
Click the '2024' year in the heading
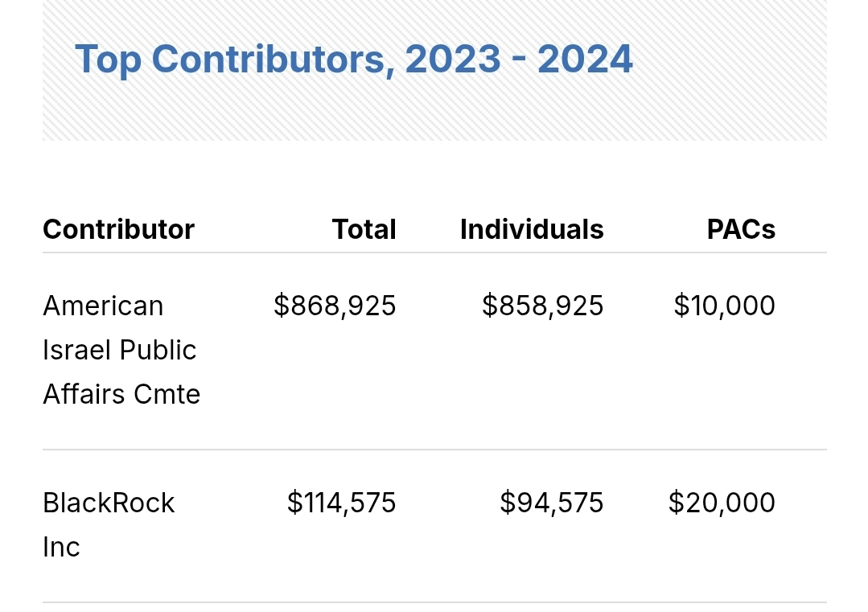585,60
